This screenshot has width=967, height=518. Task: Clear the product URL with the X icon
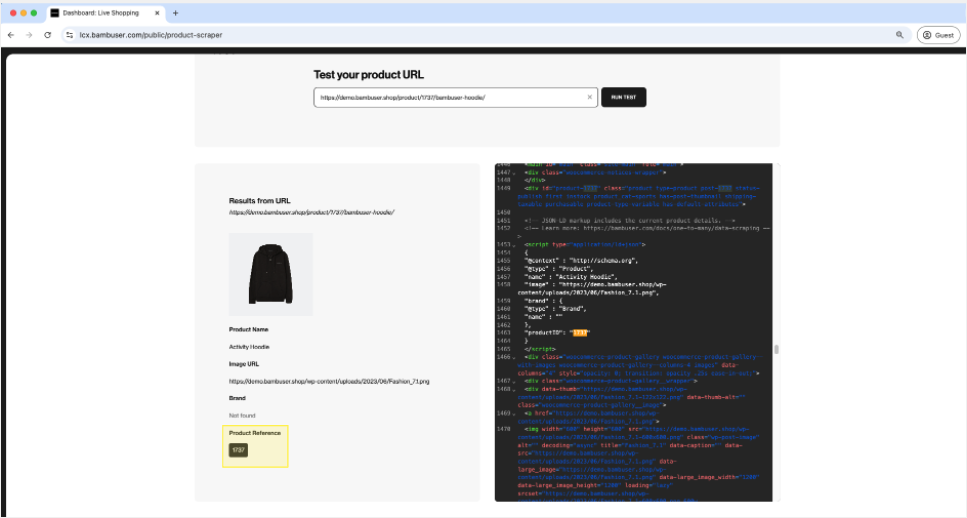coord(590,97)
